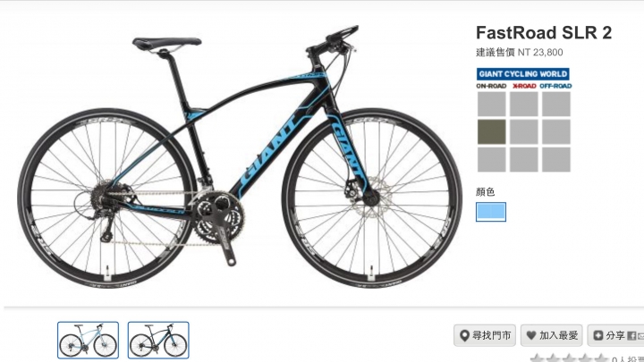Click the highlighted olive usage grid cell
The image size is (644, 362).
492,131
